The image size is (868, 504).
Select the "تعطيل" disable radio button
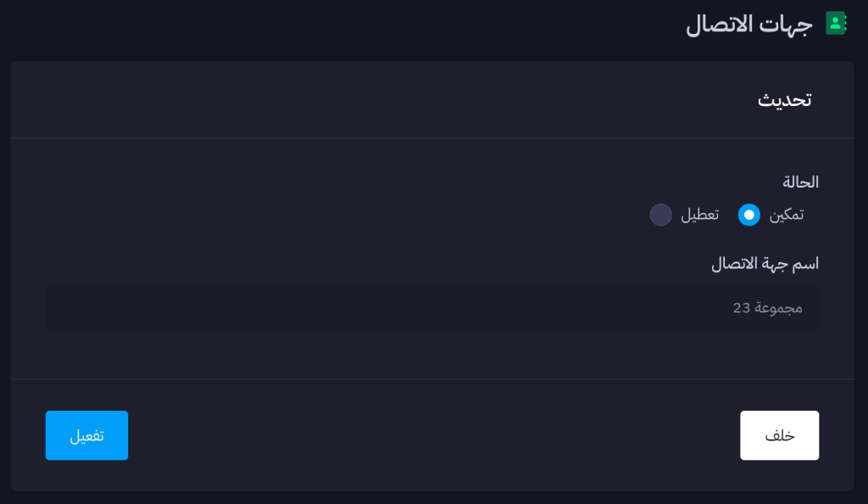pos(661,215)
